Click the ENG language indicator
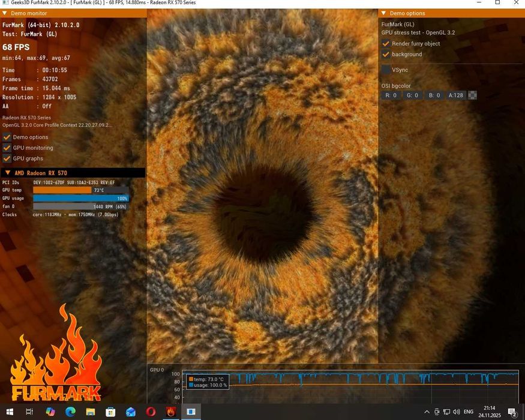 (469, 412)
